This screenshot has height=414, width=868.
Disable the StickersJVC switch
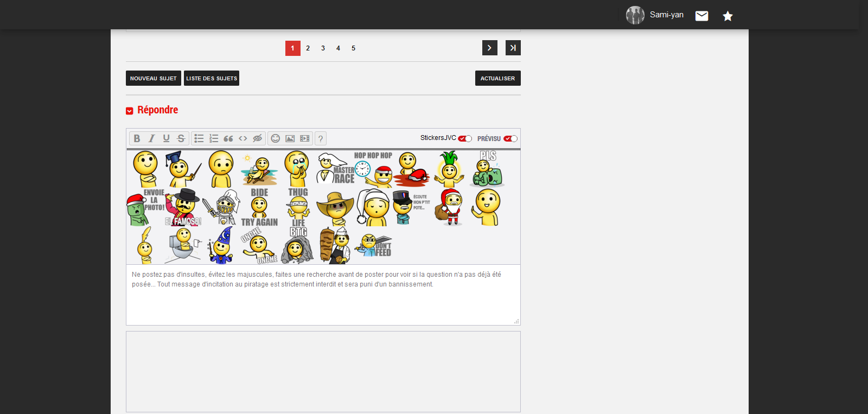click(465, 138)
